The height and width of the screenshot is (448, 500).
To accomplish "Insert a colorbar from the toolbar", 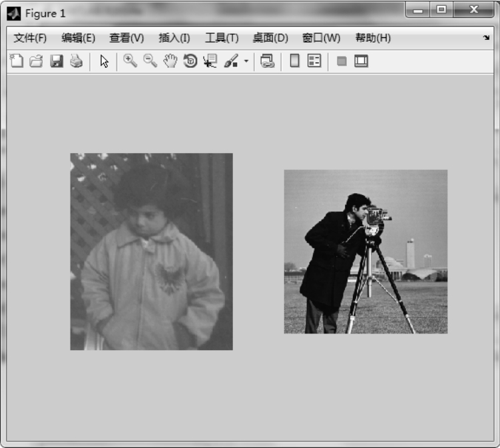I will pos(294,61).
